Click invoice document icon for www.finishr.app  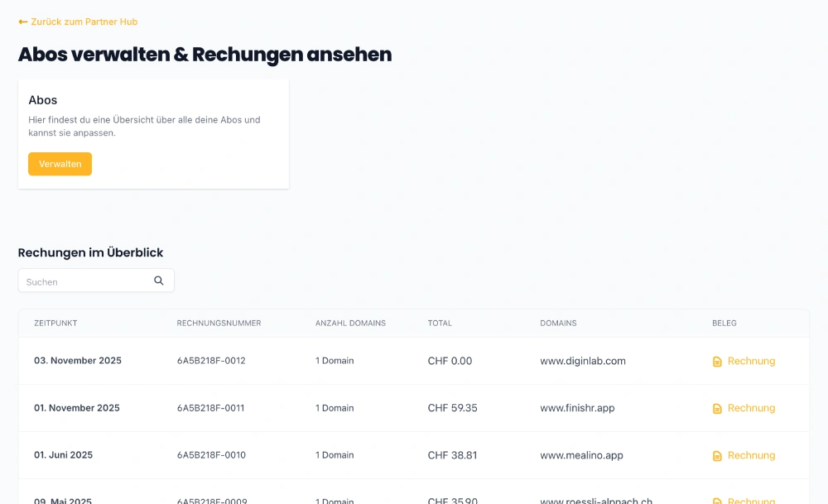pos(717,409)
